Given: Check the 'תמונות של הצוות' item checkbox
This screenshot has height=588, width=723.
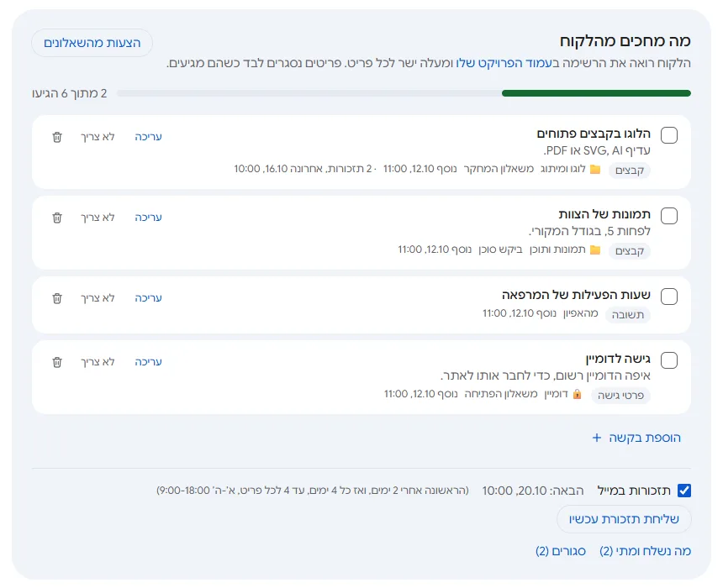Looking at the screenshot, I should point(669,216).
